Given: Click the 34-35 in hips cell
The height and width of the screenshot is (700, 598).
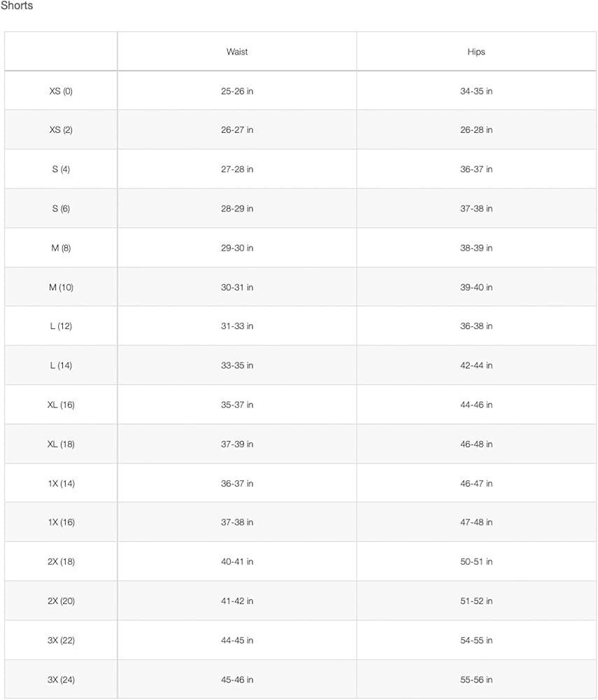Looking at the screenshot, I should tap(476, 91).
